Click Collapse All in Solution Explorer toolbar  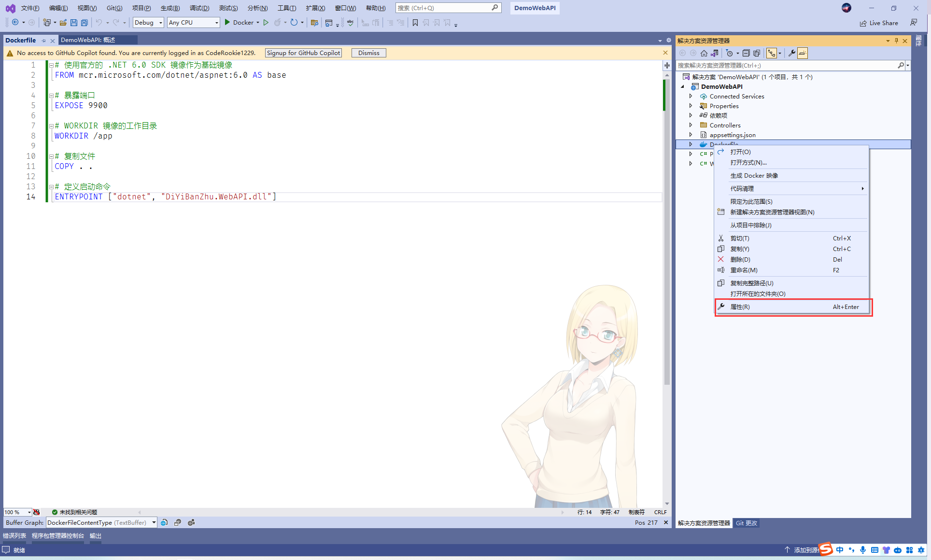tap(746, 53)
